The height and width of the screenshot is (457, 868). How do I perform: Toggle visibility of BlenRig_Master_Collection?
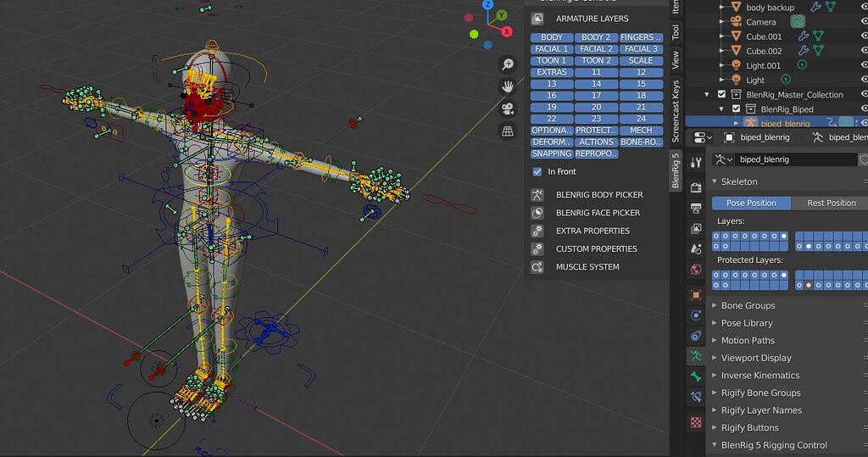pyautogui.click(x=864, y=94)
